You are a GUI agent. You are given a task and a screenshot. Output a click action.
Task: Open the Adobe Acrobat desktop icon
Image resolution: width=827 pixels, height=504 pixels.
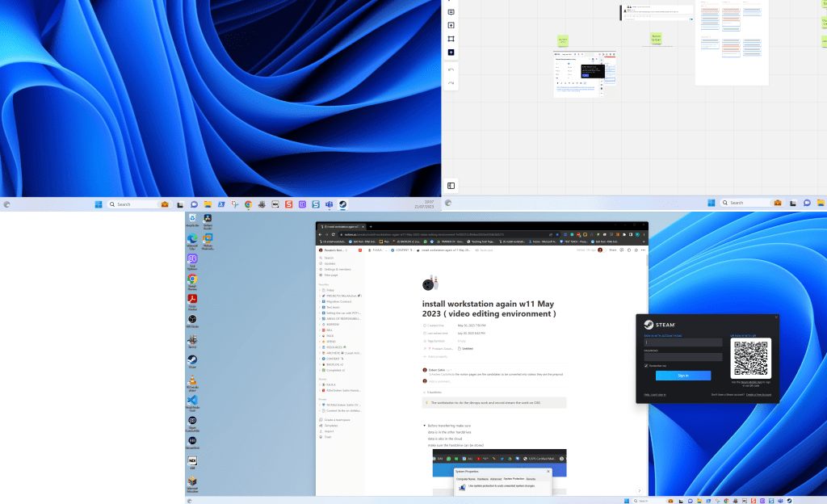(x=192, y=301)
